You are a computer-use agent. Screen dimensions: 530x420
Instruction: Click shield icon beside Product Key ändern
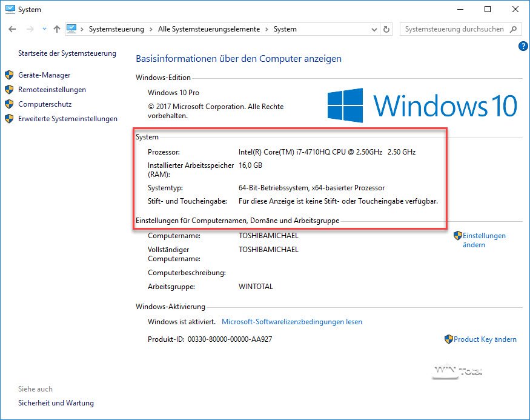pyautogui.click(x=449, y=339)
